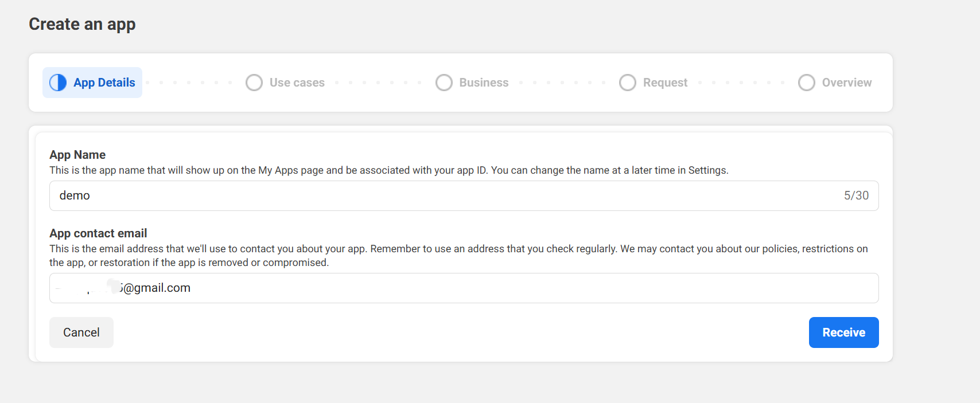Click the Create an app heading
The image size is (980, 403).
point(82,24)
